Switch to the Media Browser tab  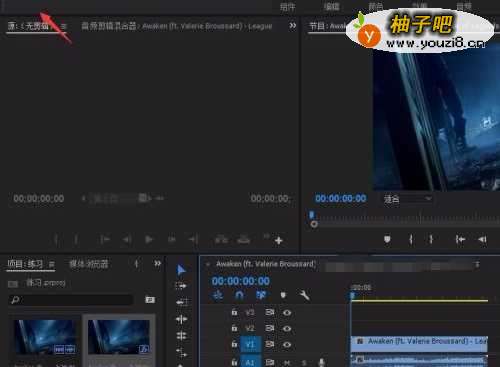89,264
